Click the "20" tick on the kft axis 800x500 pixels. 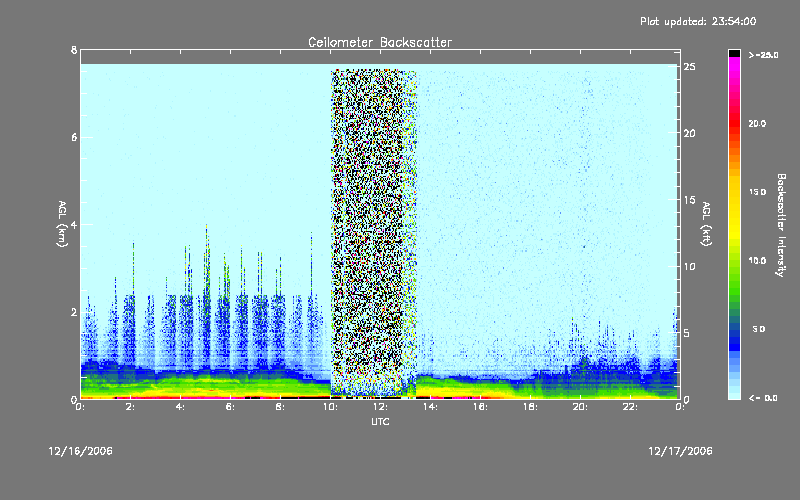(689, 133)
